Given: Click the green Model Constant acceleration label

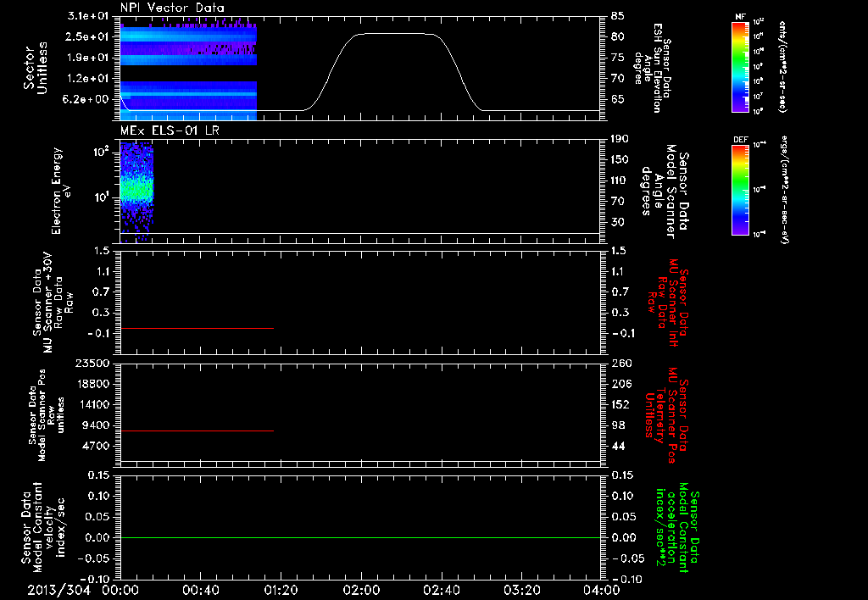Looking at the screenshot, I should click(x=677, y=528).
